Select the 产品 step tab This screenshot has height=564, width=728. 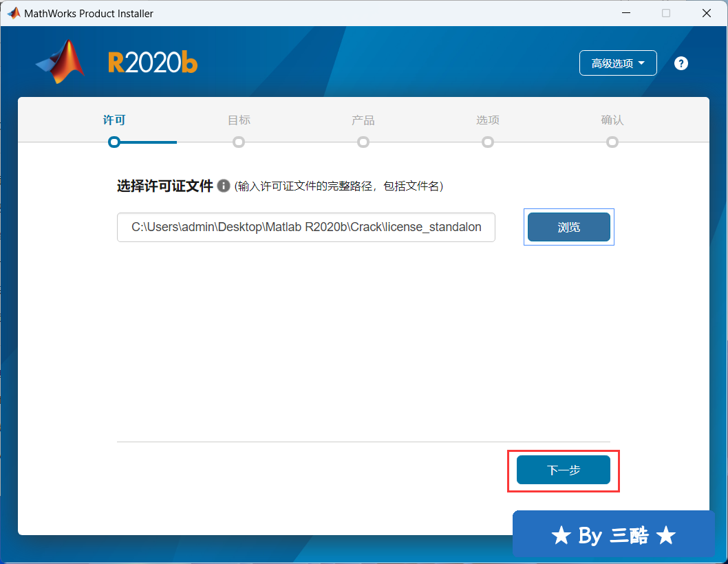click(x=363, y=120)
